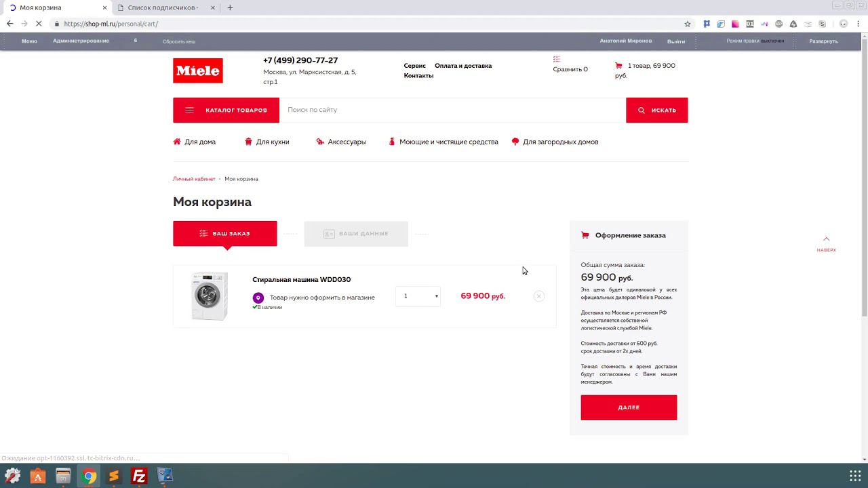Select the Ваш заказ step tab

click(x=224, y=234)
